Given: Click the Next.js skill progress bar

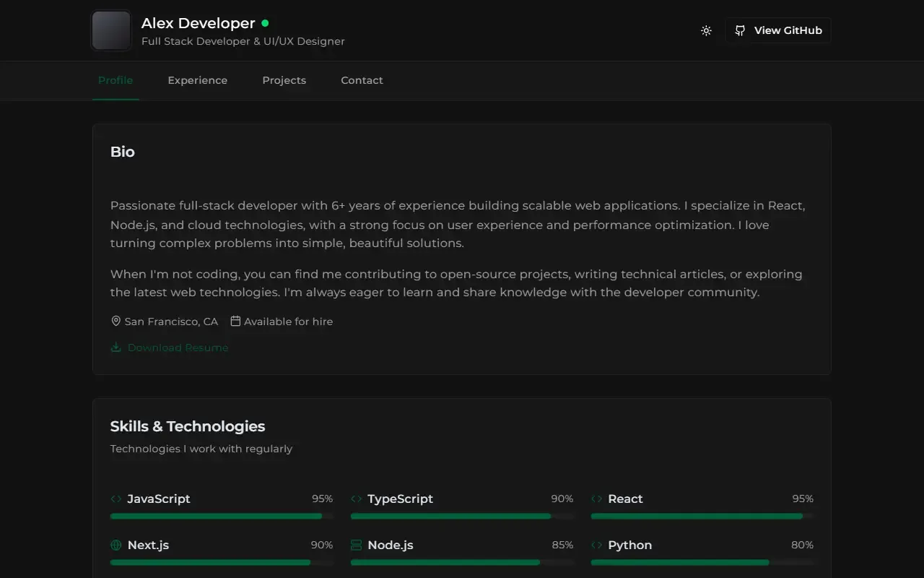Looking at the screenshot, I should click(x=222, y=562).
